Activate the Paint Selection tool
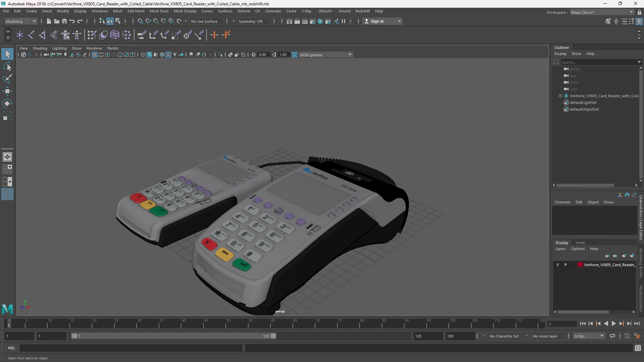 point(7,79)
